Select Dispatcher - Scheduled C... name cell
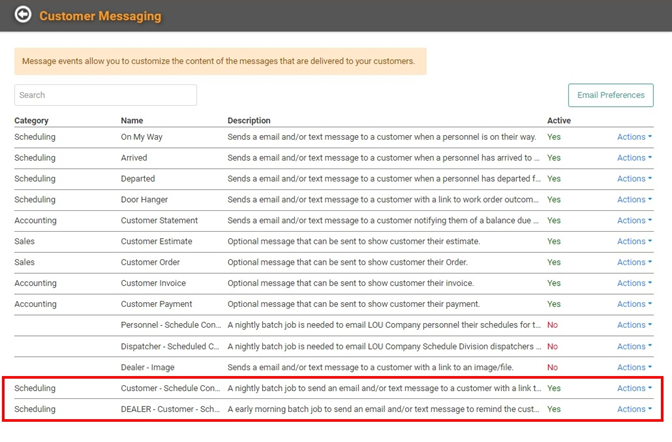Viewport: 672px width, 442px height. point(170,346)
